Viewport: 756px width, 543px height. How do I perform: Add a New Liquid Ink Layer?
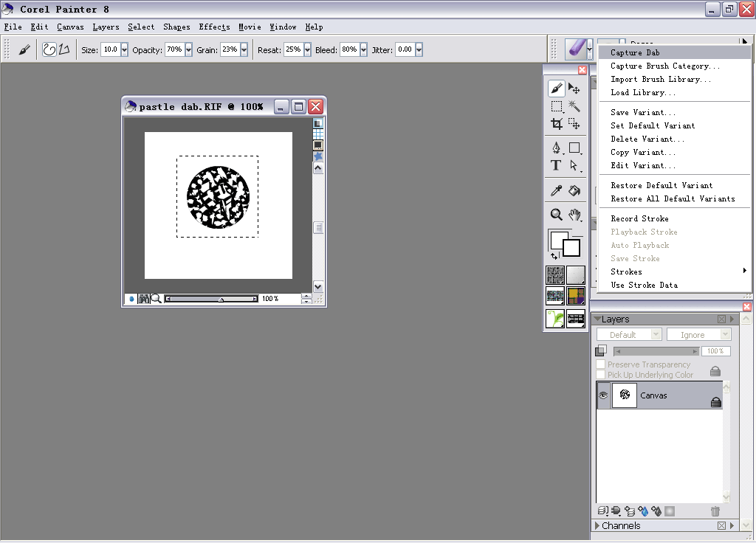656,511
